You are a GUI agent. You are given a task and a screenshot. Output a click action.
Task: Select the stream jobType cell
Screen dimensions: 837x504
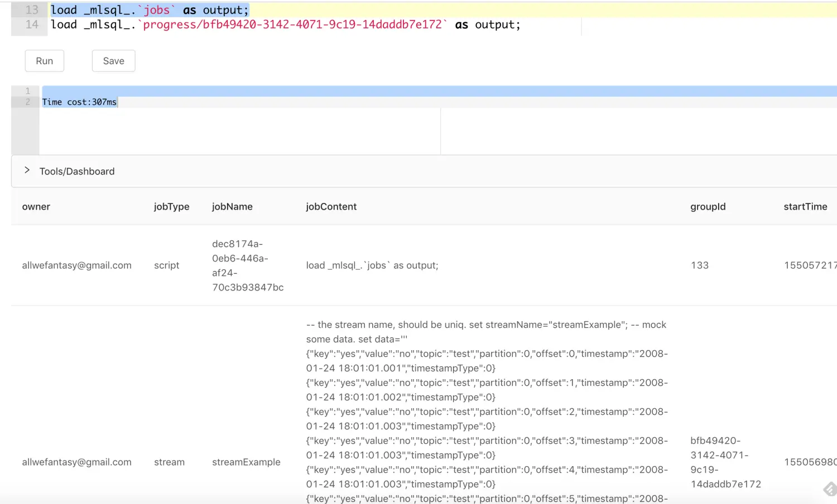click(x=169, y=462)
